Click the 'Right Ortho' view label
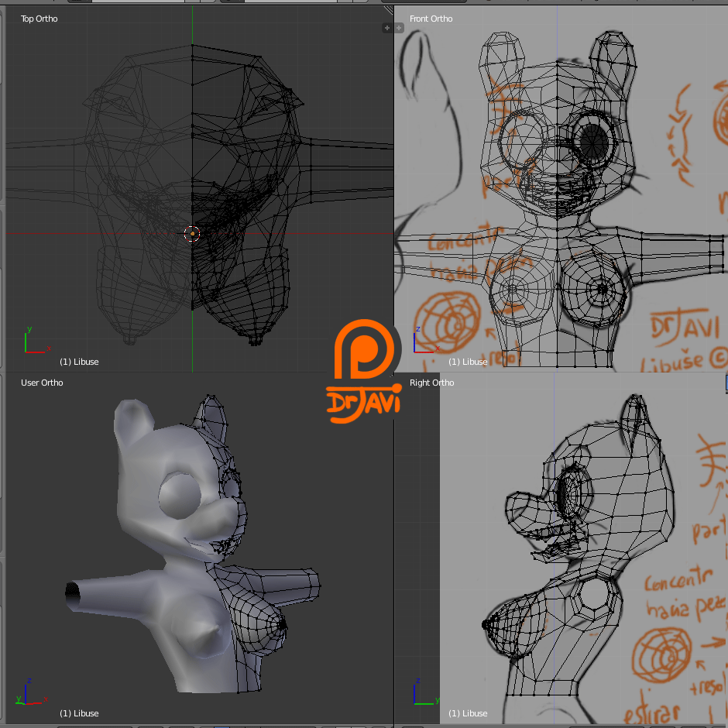The image size is (728, 728). 432,383
